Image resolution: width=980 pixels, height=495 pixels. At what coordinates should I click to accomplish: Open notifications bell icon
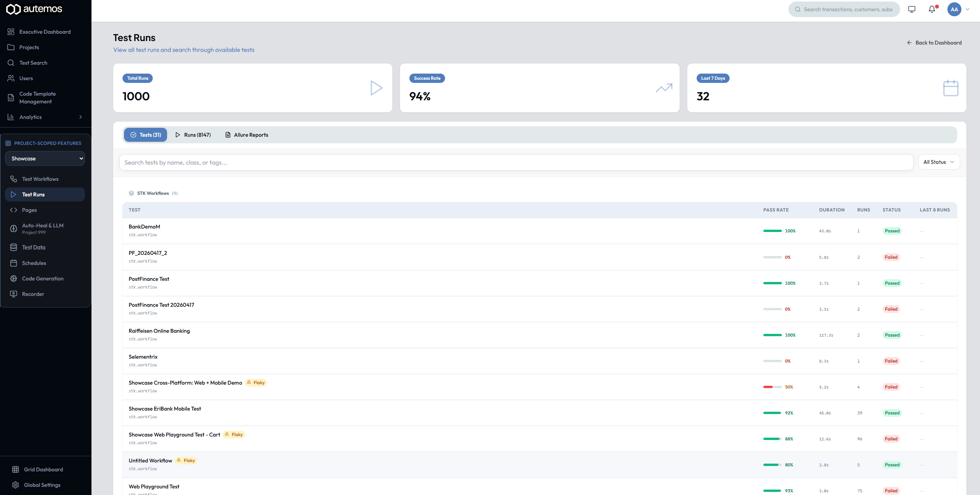(x=932, y=9)
